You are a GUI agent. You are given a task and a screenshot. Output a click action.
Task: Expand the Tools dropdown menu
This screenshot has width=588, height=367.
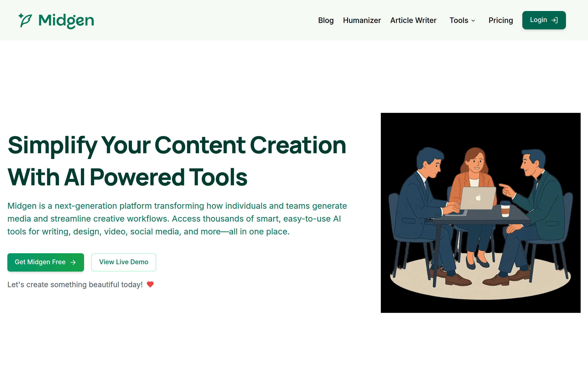coord(458,20)
